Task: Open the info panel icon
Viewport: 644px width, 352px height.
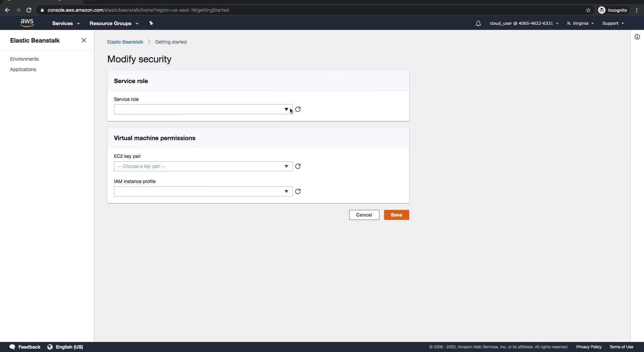Action: [x=637, y=37]
